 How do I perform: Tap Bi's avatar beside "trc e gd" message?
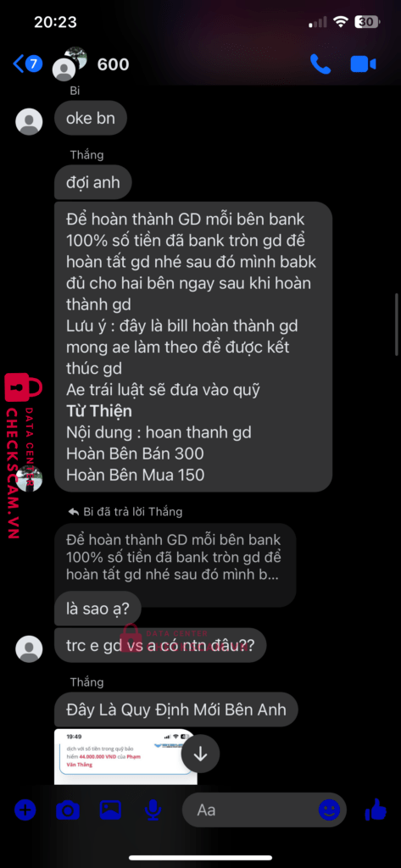pyautogui.click(x=29, y=649)
